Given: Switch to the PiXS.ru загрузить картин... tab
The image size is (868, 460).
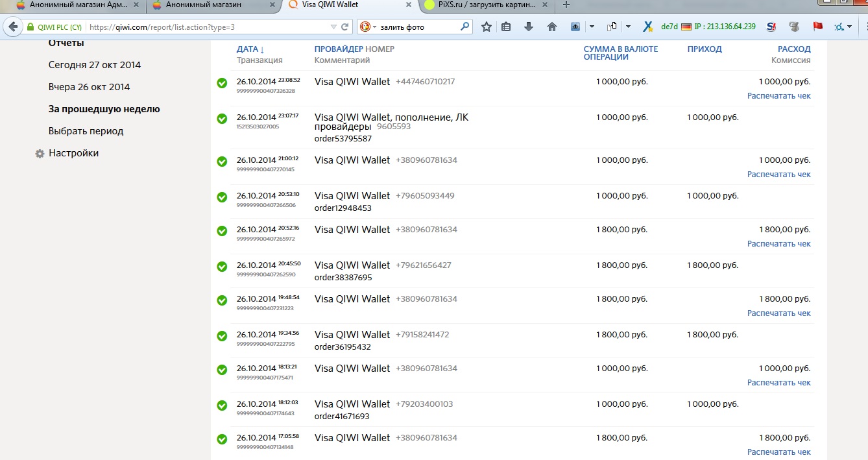Looking at the screenshot, I should [487, 5].
